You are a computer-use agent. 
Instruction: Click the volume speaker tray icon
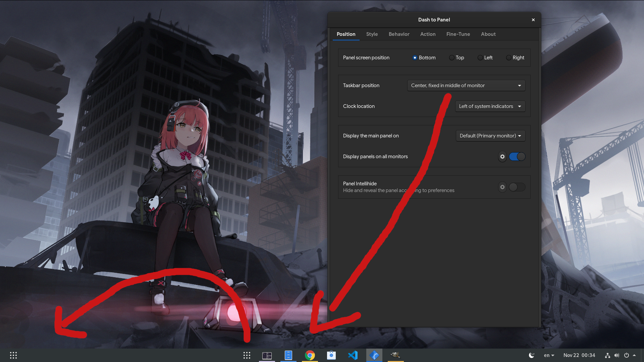617,355
